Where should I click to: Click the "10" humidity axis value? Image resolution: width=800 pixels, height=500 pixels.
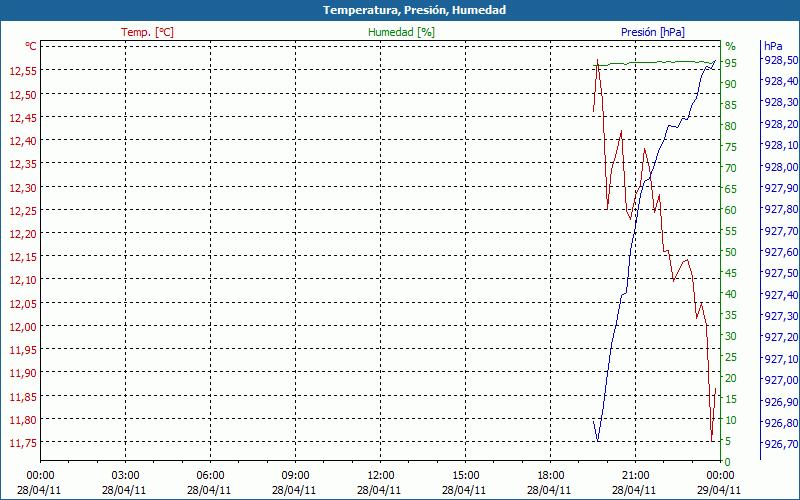click(731, 420)
